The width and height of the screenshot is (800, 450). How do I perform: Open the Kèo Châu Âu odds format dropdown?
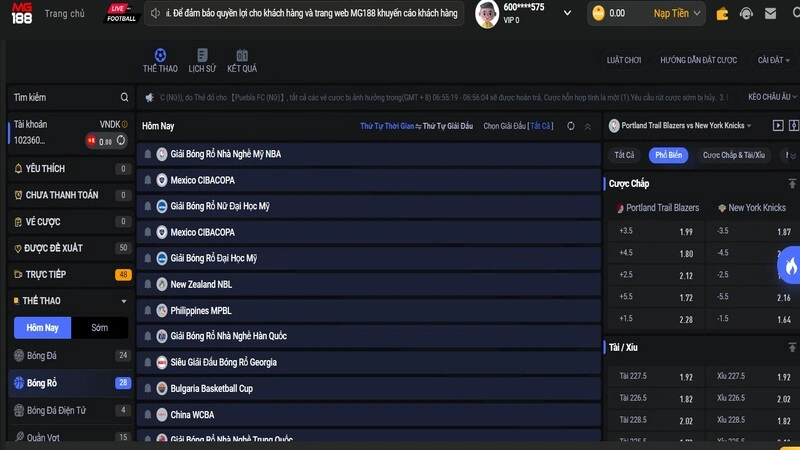[772, 97]
